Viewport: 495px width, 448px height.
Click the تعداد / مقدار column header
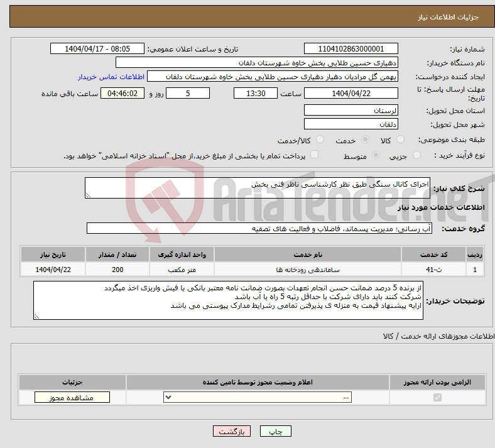(x=117, y=254)
